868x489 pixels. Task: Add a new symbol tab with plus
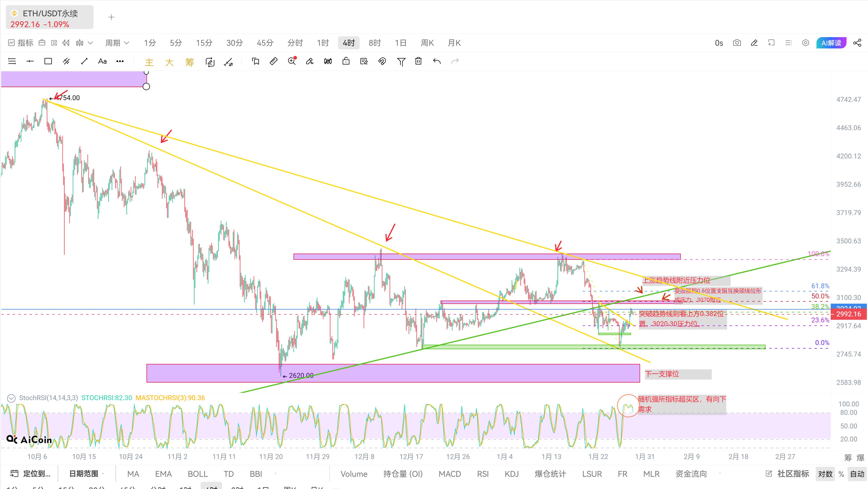(111, 17)
